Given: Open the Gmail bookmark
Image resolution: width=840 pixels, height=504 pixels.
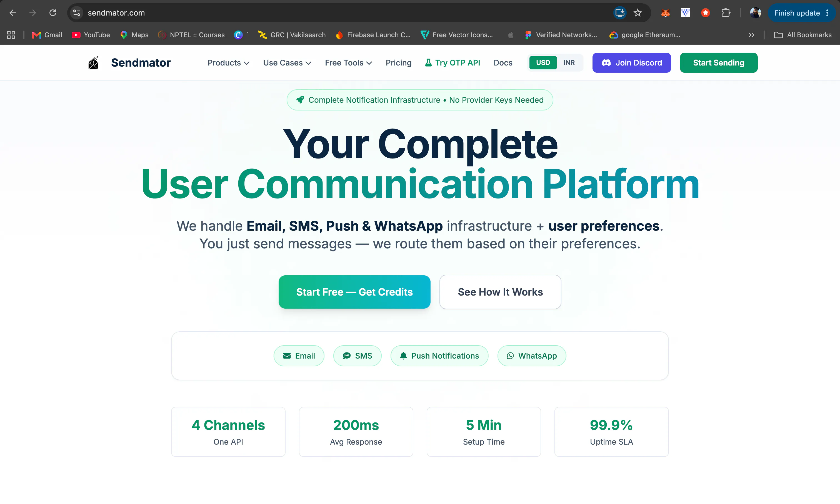Looking at the screenshot, I should (x=47, y=35).
